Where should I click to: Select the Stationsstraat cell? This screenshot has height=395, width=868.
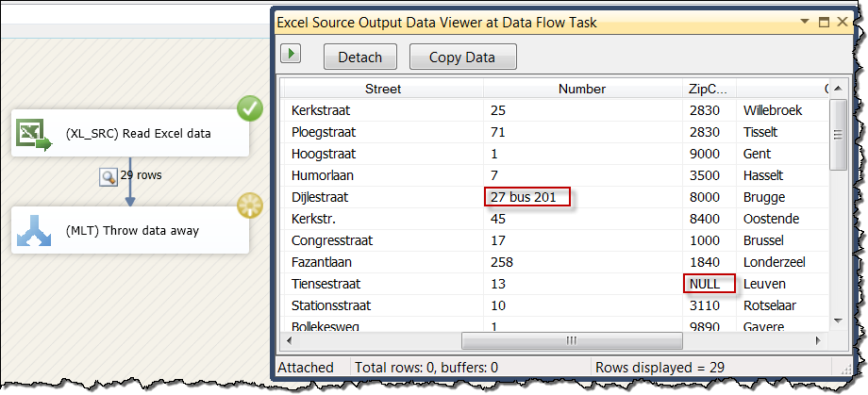[383, 305]
